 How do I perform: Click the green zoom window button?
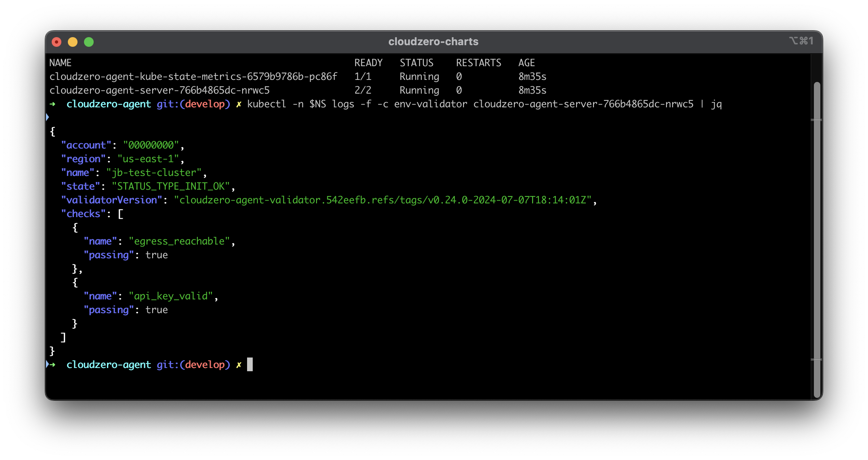[89, 42]
